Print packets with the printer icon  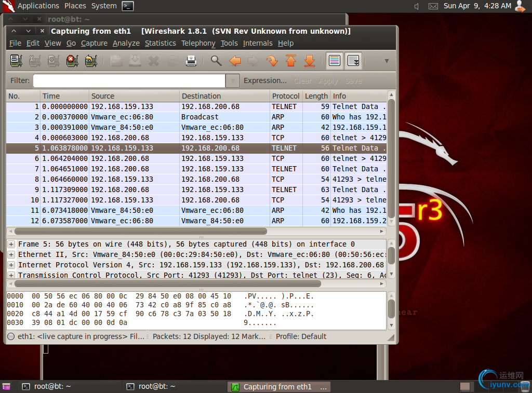(x=191, y=61)
